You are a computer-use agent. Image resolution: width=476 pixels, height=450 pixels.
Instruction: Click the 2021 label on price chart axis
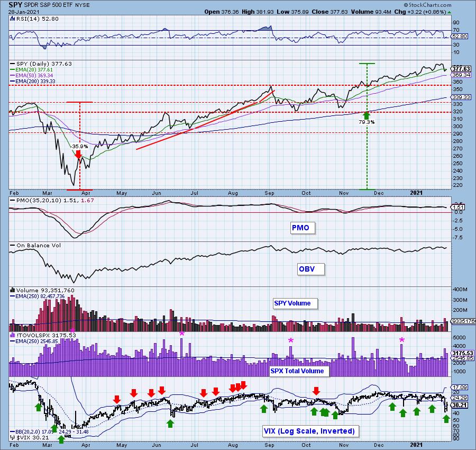pos(416,193)
